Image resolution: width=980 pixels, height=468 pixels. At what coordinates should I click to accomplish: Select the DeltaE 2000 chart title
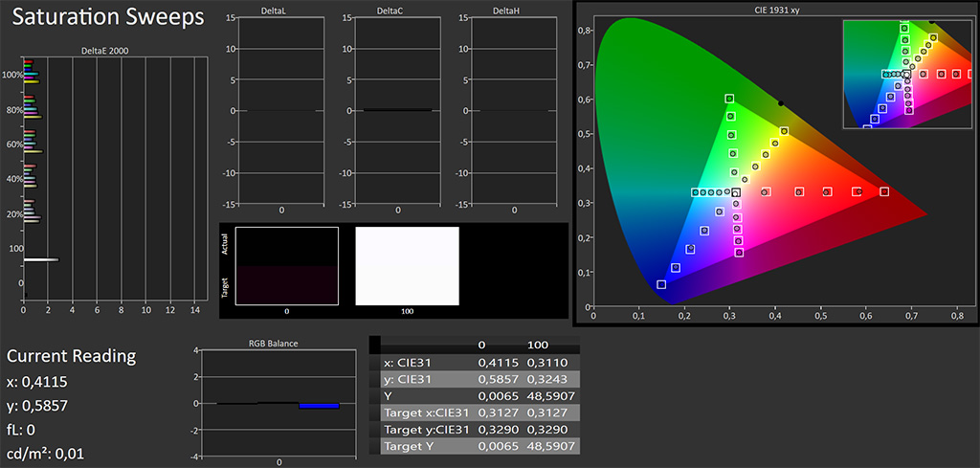pyautogui.click(x=105, y=52)
